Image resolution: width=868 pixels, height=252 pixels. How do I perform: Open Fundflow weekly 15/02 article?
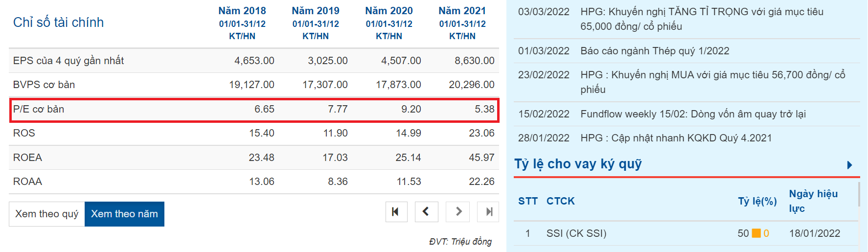pos(693,114)
